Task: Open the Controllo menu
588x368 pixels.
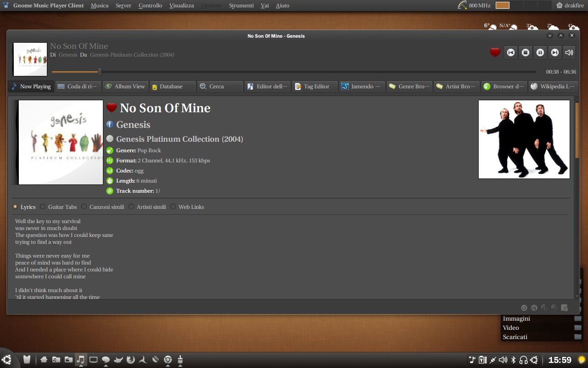Action: 150,6
